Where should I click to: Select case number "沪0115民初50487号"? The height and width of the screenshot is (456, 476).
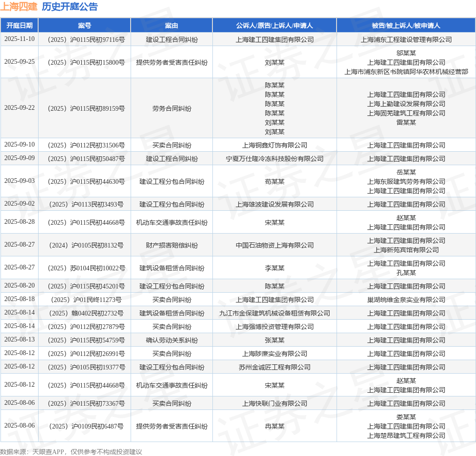tap(86, 159)
